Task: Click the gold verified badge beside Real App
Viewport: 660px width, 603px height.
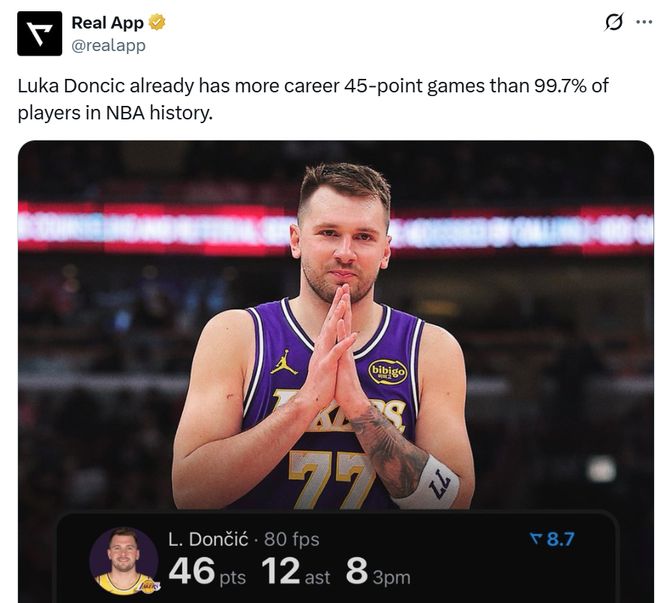Action: [x=157, y=23]
